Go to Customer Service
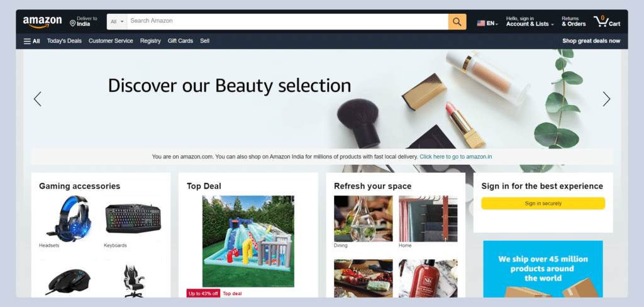This screenshot has height=307, width=644. tap(111, 41)
